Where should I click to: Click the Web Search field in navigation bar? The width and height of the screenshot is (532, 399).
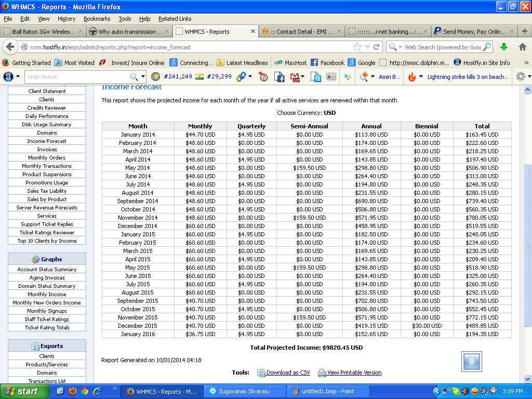click(443, 47)
